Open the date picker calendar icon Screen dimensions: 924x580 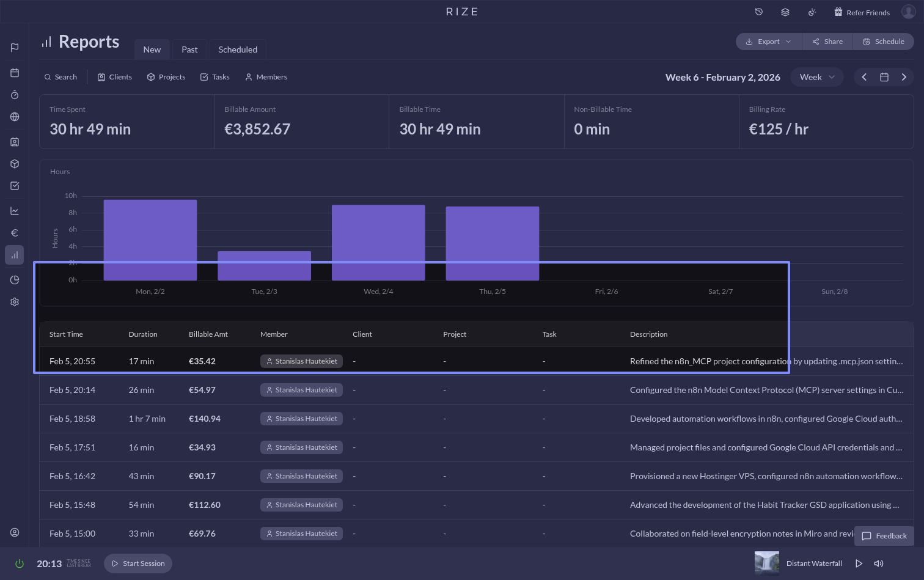point(884,77)
